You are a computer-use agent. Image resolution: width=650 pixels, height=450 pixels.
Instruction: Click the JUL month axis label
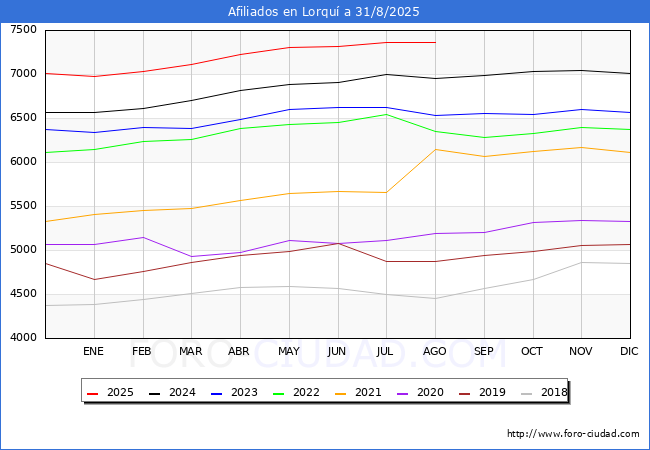385,351
